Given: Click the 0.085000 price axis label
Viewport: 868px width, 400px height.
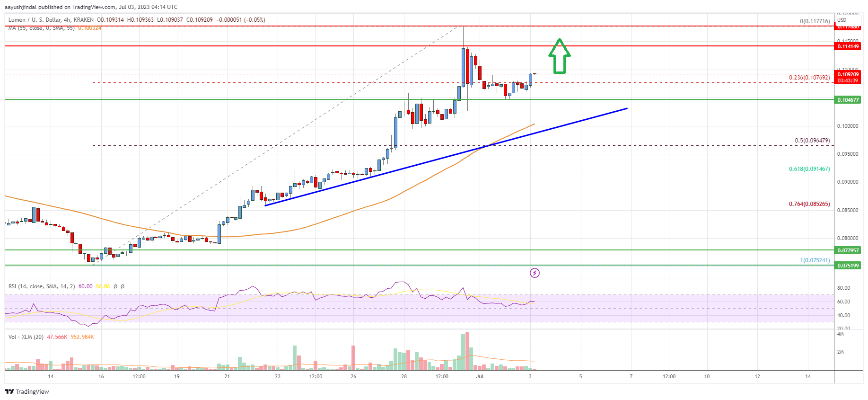Looking at the screenshot, I should (x=848, y=210).
